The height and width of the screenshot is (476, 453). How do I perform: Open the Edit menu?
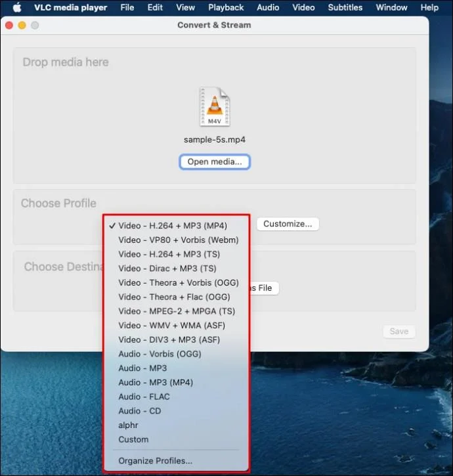(155, 7)
